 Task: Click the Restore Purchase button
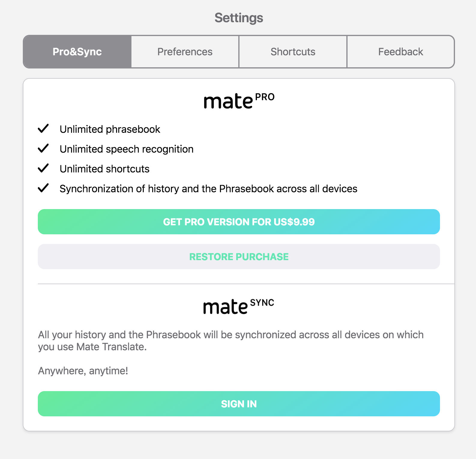tap(239, 257)
